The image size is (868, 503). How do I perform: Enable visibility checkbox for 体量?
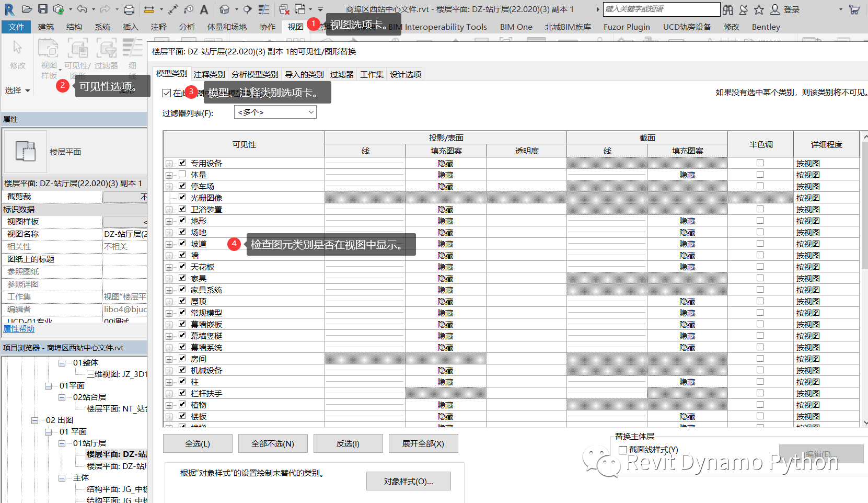point(182,174)
